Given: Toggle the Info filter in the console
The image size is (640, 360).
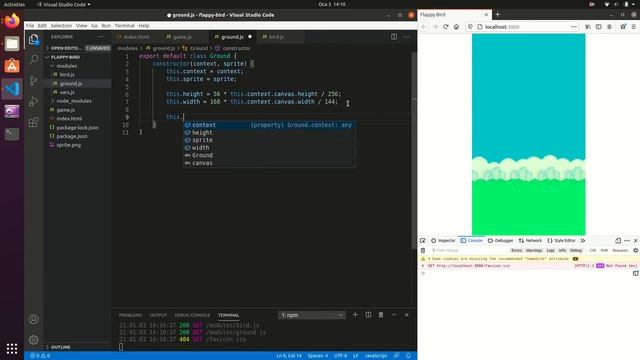Looking at the screenshot, I should (x=562, y=250).
